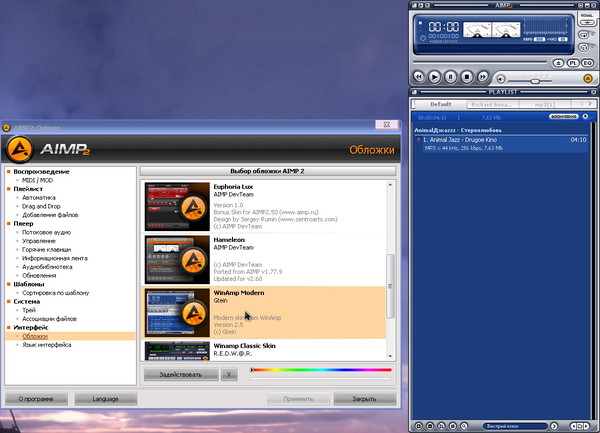Screen dimensions: 600x433
Task: Click the add (+) icon at the playlist bottom
Action: tap(419, 426)
